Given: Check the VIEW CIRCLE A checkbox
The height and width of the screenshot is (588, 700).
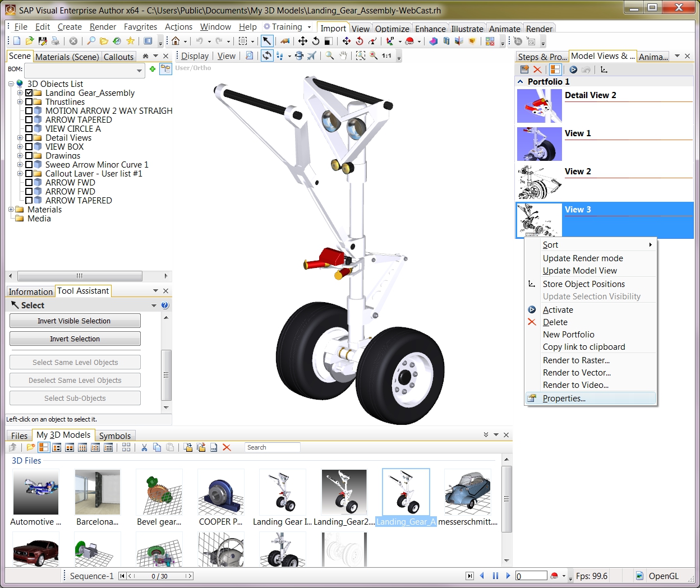Looking at the screenshot, I should 29,129.
